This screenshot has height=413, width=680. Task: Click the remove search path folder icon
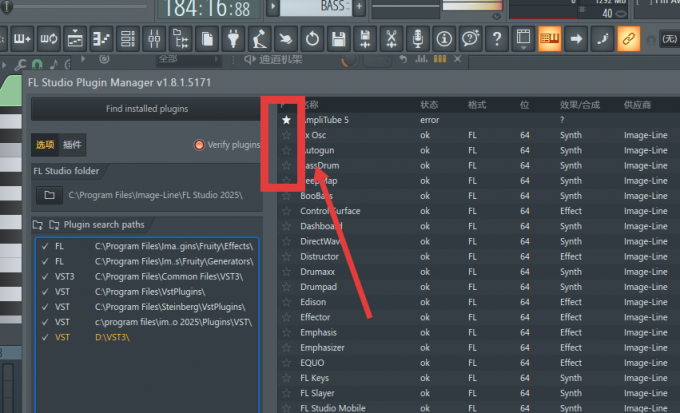pyautogui.click(x=54, y=225)
